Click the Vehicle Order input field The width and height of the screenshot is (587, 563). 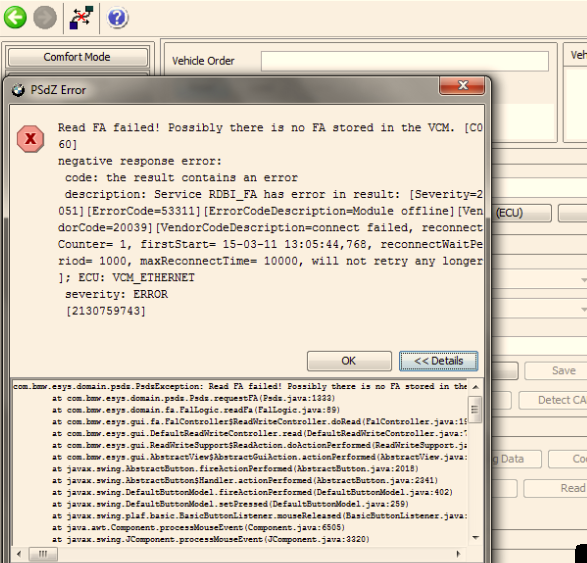coord(405,61)
